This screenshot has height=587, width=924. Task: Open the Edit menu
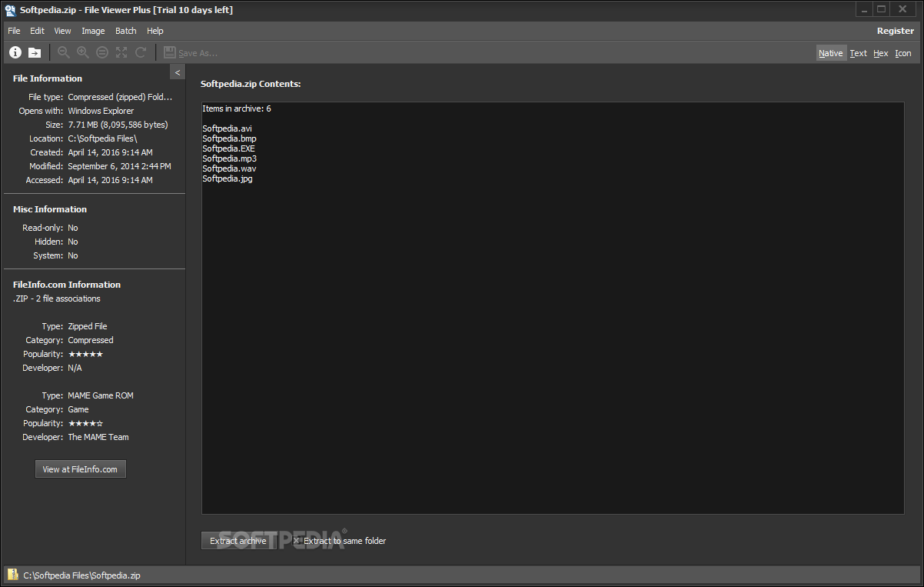point(37,31)
